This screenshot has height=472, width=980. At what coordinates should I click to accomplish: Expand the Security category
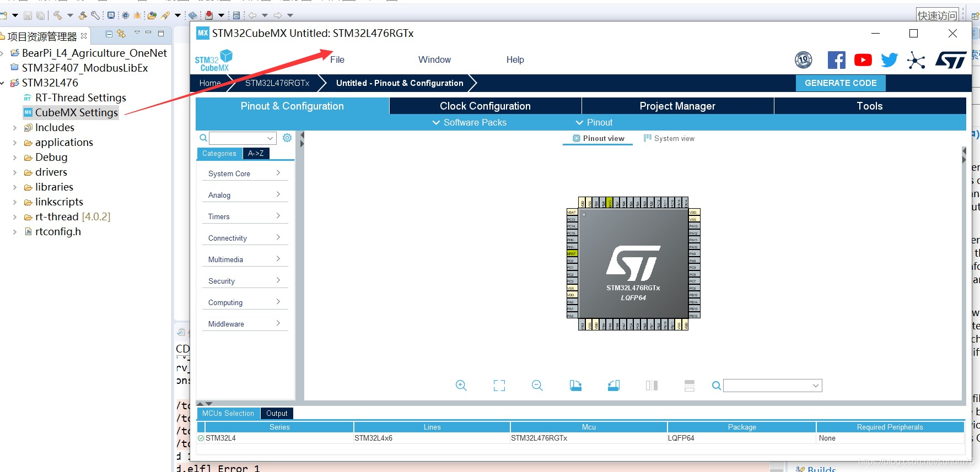[245, 281]
